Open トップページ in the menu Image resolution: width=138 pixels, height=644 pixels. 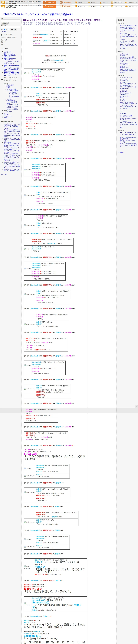7,51
